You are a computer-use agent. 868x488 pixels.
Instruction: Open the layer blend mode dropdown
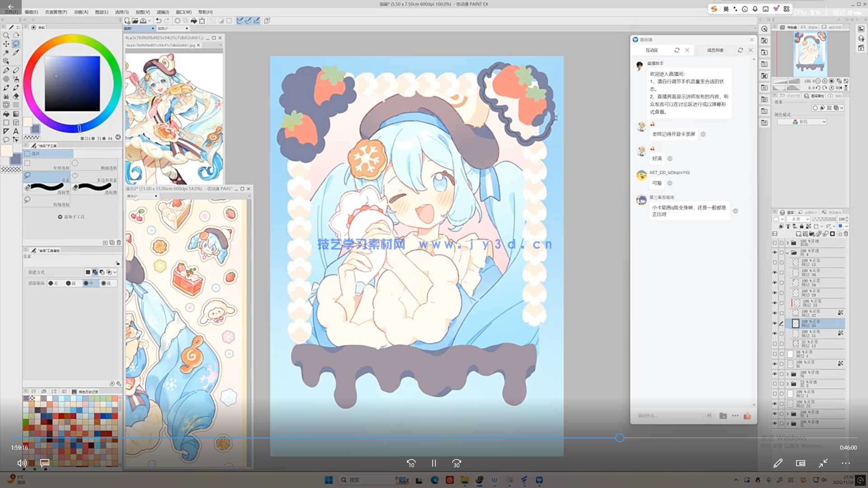click(x=798, y=219)
